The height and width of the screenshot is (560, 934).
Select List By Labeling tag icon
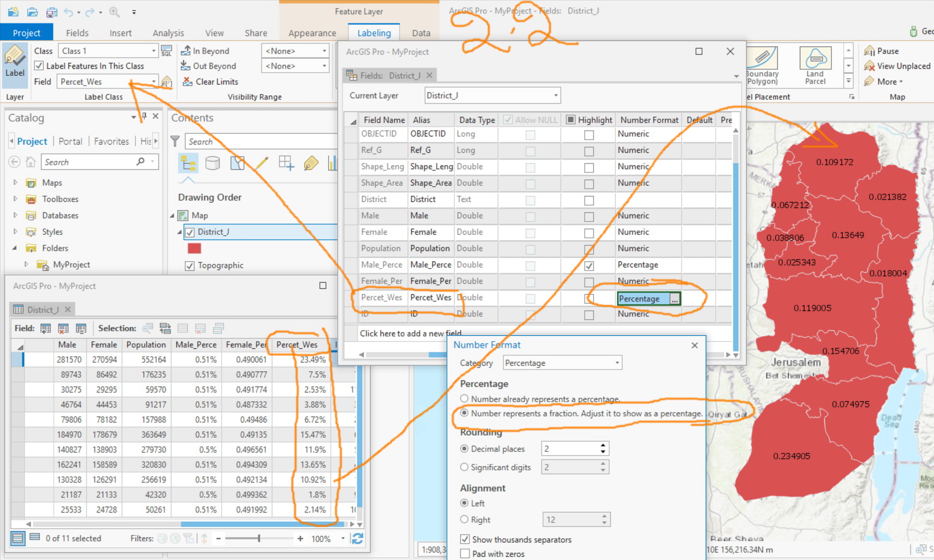311,163
